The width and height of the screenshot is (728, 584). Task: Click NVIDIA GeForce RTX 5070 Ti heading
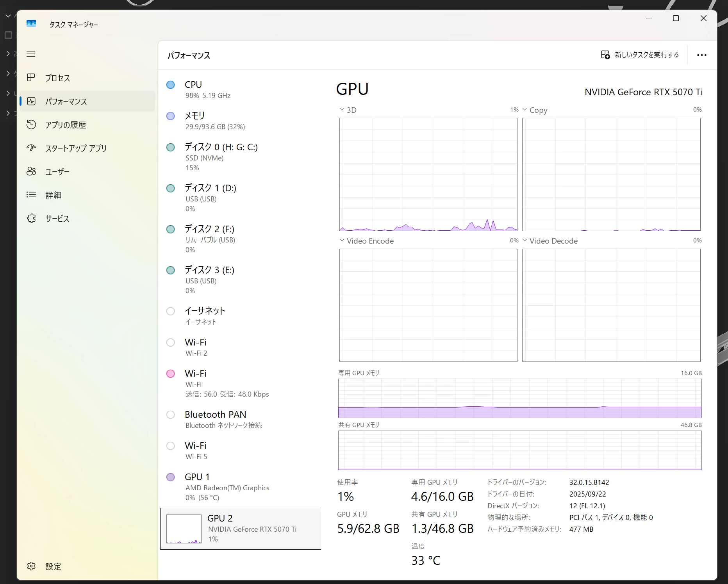(643, 92)
